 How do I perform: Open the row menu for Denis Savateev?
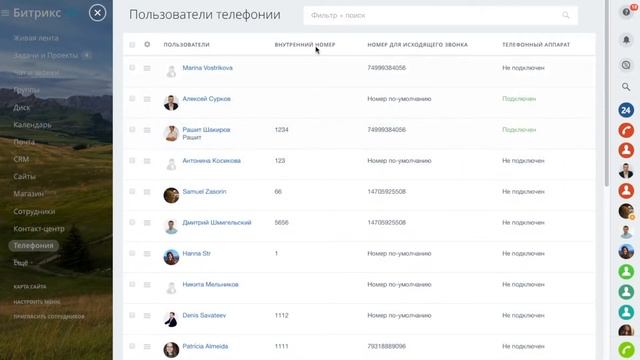(147, 316)
